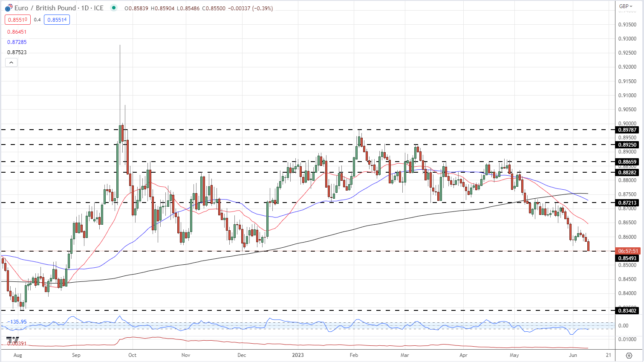Click the 21 date label on the time axis

tap(608, 355)
